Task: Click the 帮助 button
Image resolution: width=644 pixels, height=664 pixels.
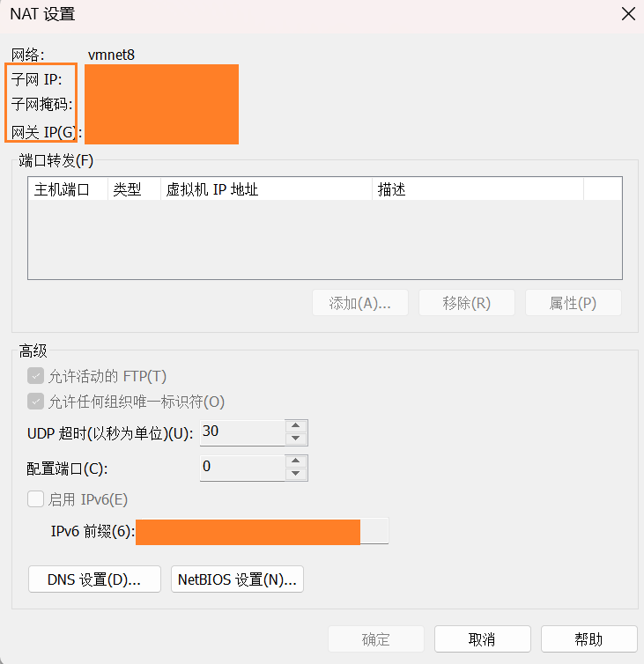Action: (588, 639)
